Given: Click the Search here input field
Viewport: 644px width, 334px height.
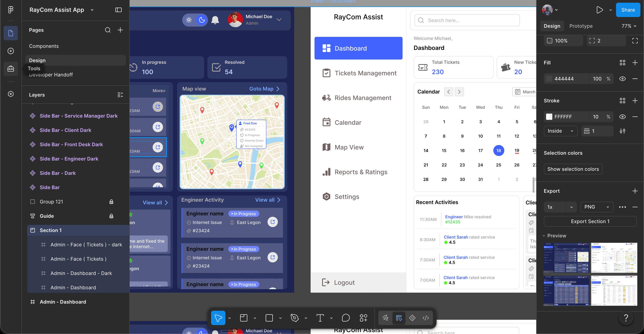Looking at the screenshot, I should coord(467,20).
